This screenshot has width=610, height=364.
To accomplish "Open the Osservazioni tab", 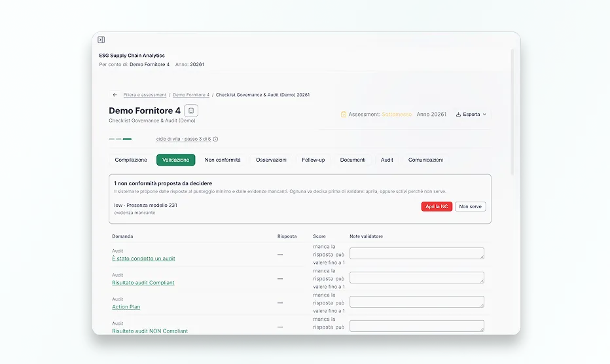I will point(271,160).
